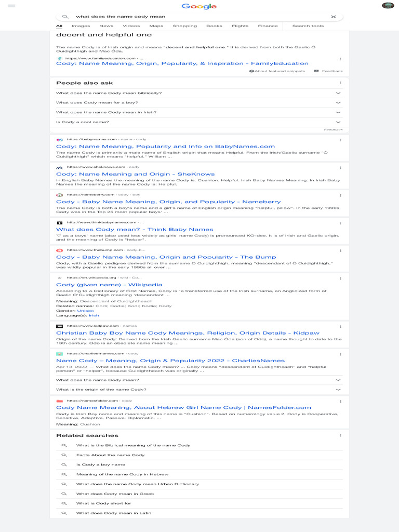
Task: Search 'What does Cody mean in Greek'
Action: pyautogui.click(x=115, y=494)
